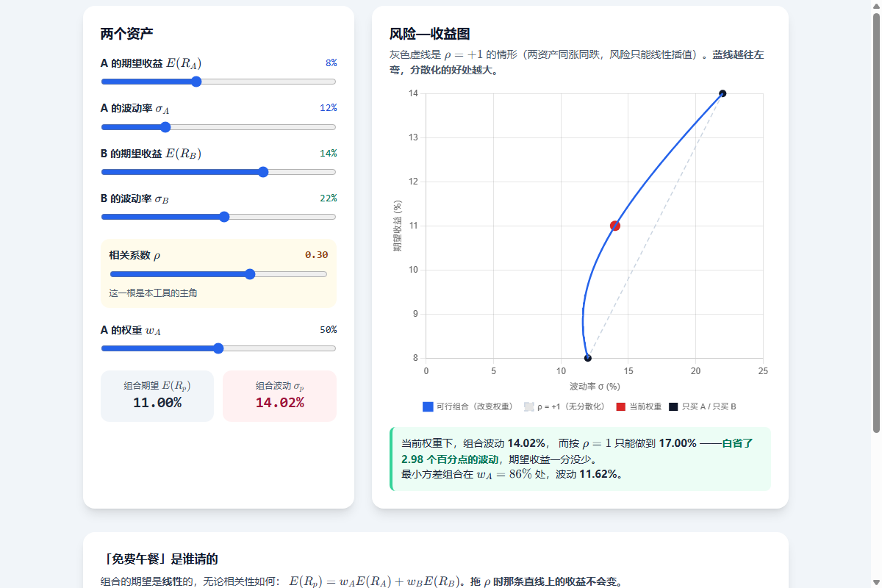Click the 50% weight value
This screenshot has width=882, height=588.
tap(328, 329)
